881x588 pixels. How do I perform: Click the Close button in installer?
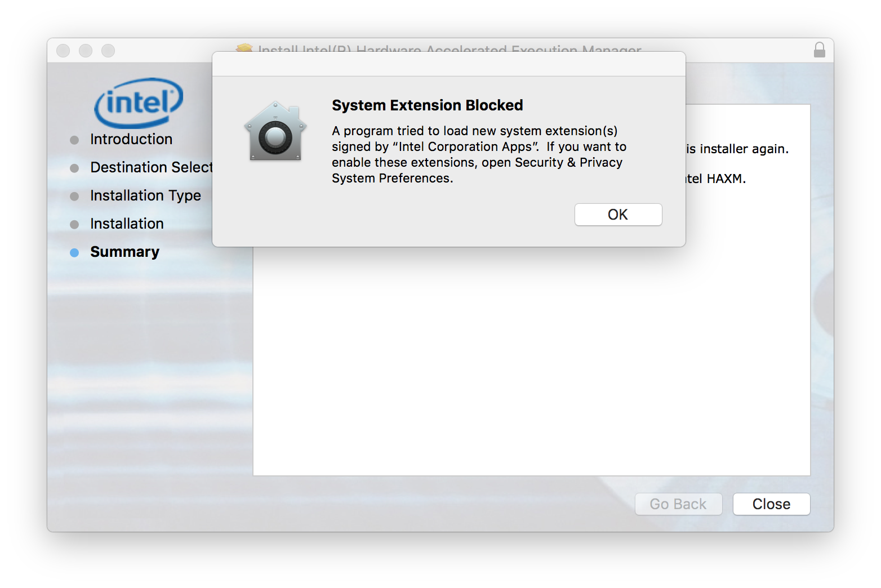point(771,504)
